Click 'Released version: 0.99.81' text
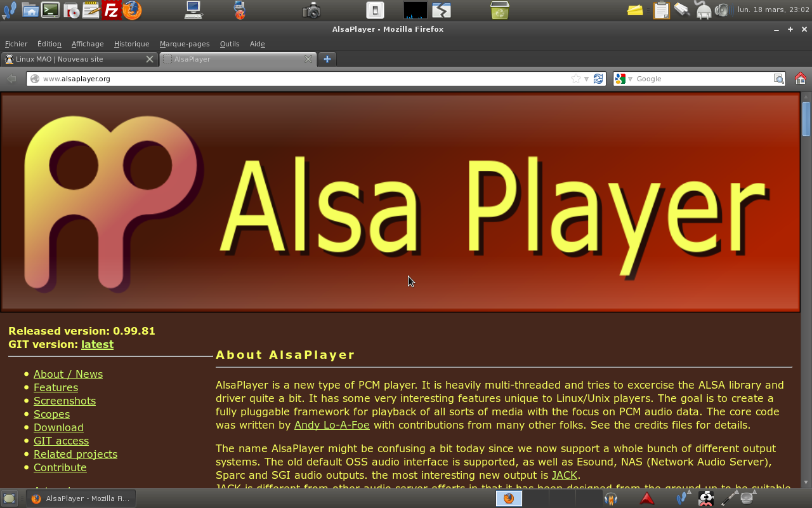Viewport: 812px width, 508px height. (82, 331)
